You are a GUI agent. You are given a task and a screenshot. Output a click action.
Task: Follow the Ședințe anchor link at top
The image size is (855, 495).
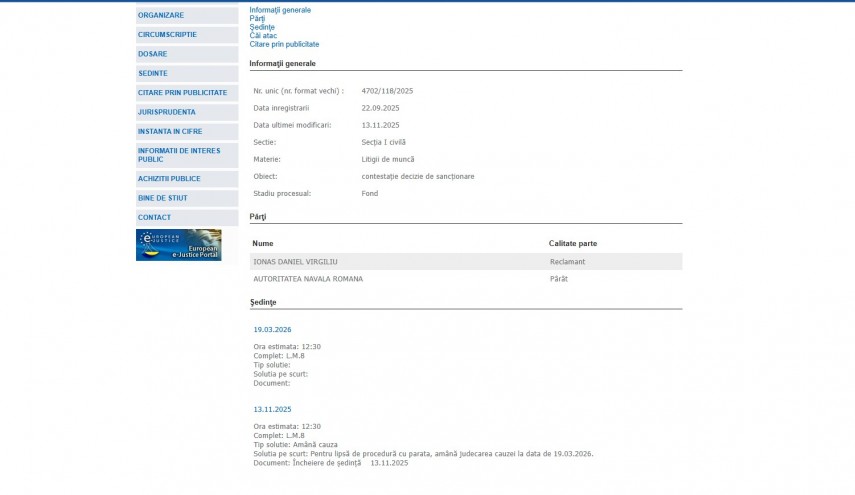(262, 27)
